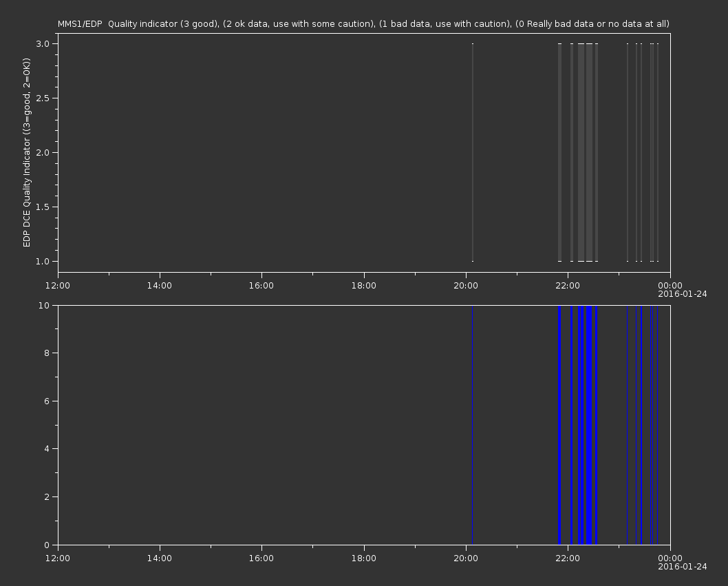This screenshot has width=728, height=586.
Task: Click the 2.5 tick label on quality plot
Action: click(x=43, y=98)
